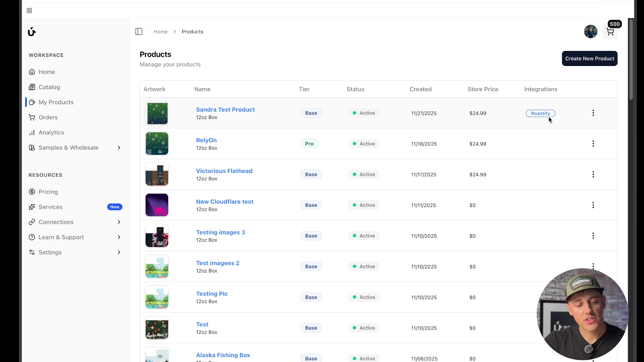Open three-dot menu for Victorious Flathead
This screenshot has width=644, height=362.
(593, 174)
